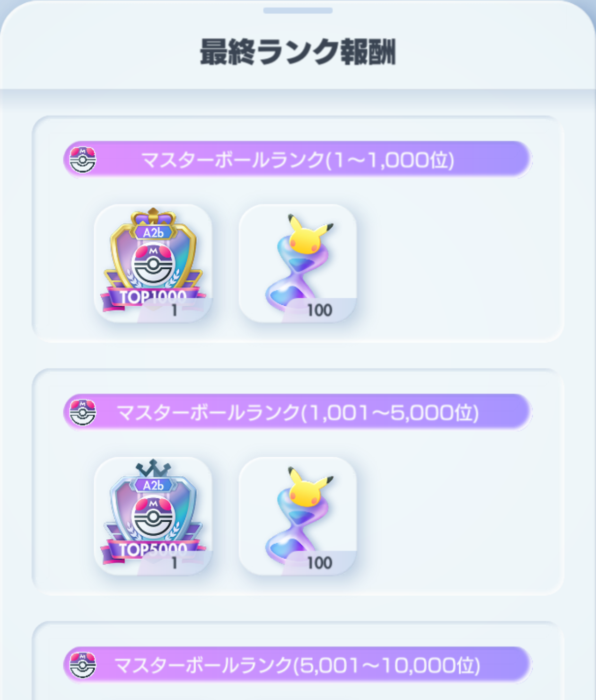Select the マスターボールランク(1~1,000位) header banner

point(298,159)
